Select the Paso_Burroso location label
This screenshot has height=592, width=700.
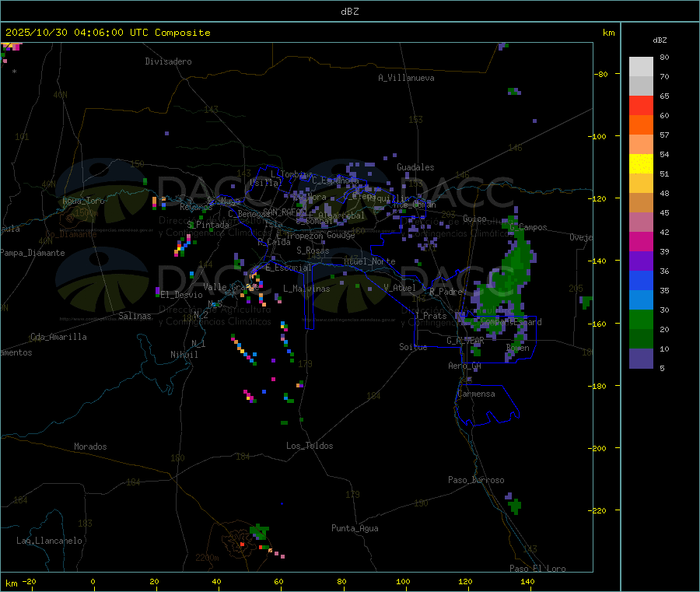(x=476, y=480)
